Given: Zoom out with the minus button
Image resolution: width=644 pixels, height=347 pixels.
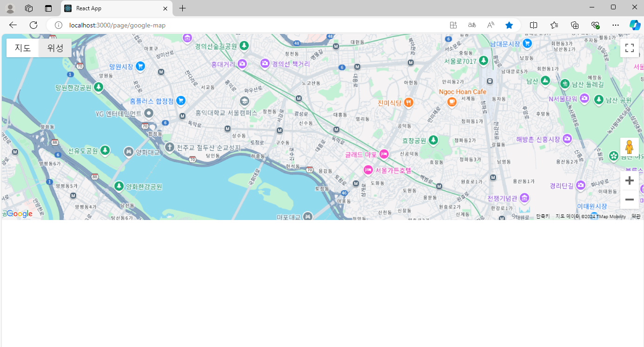Looking at the screenshot, I should pos(630,200).
